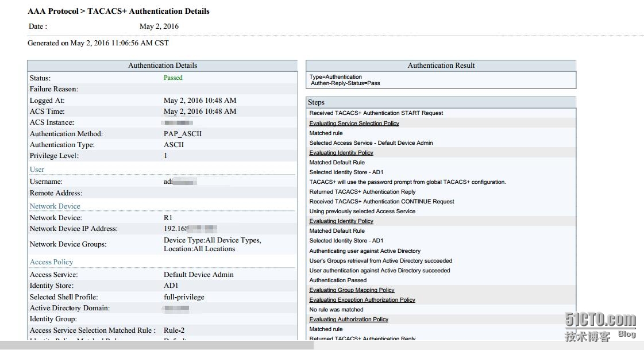The image size is (644, 350).
Task: Select the 'Generated on May 2, 2016' line
Action: (98, 43)
